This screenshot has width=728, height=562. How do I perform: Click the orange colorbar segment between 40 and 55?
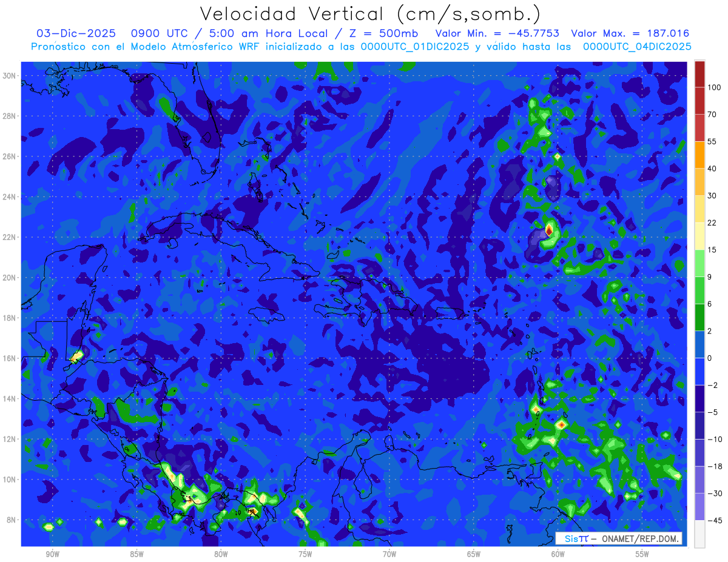click(x=699, y=155)
